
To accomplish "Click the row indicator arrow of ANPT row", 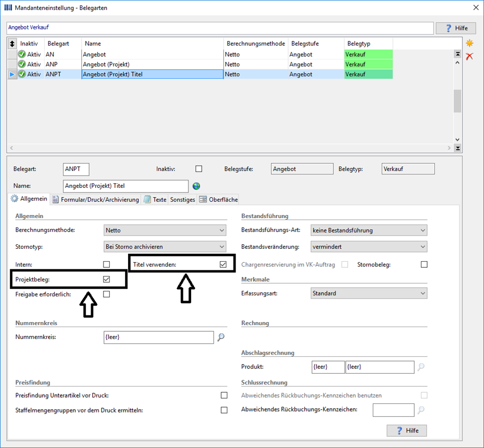I will click(x=12, y=74).
